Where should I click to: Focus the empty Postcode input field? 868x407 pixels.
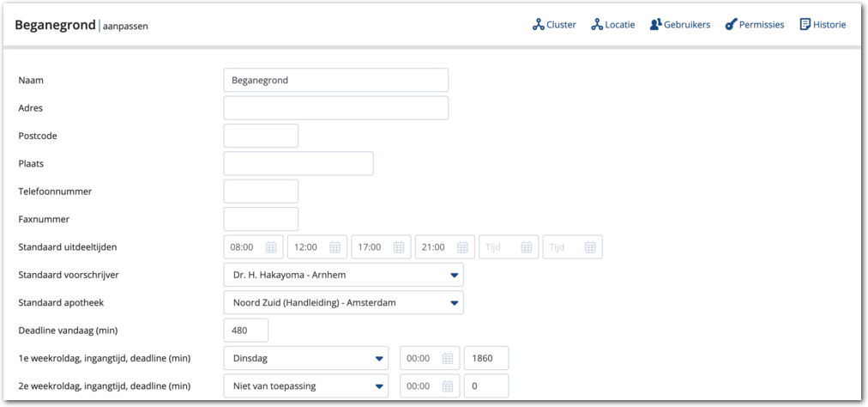tap(261, 136)
